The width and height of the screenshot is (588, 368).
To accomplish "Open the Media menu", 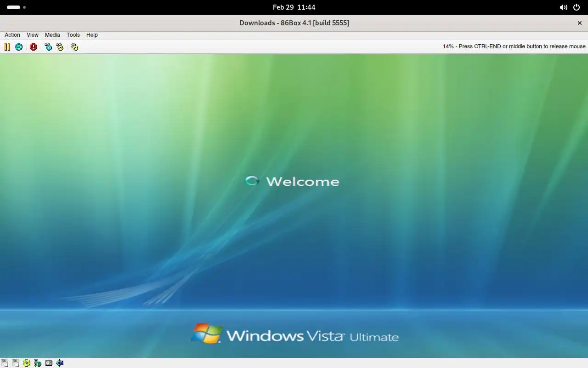I will click(52, 35).
